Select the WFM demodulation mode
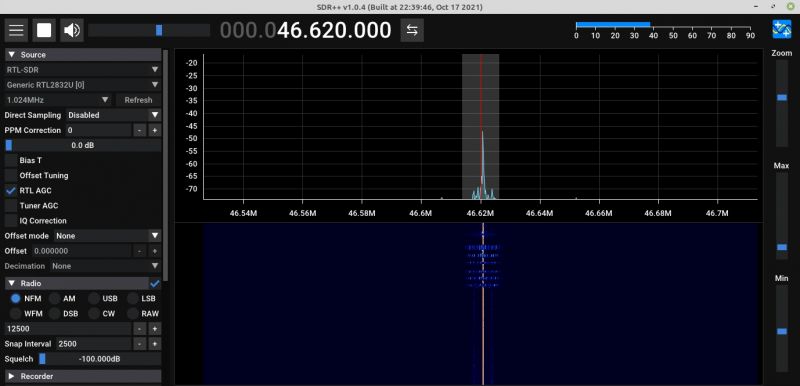Screen dimensions: 800x386 click(x=16, y=314)
